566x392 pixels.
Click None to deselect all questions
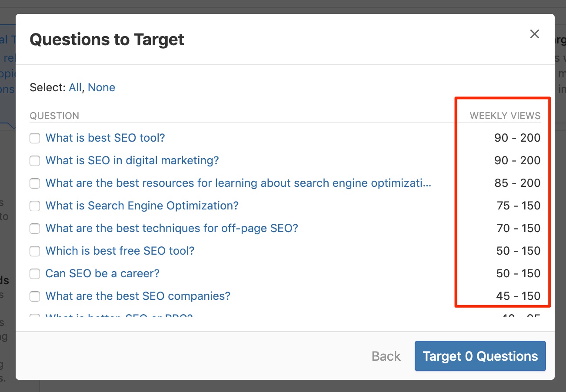[101, 87]
